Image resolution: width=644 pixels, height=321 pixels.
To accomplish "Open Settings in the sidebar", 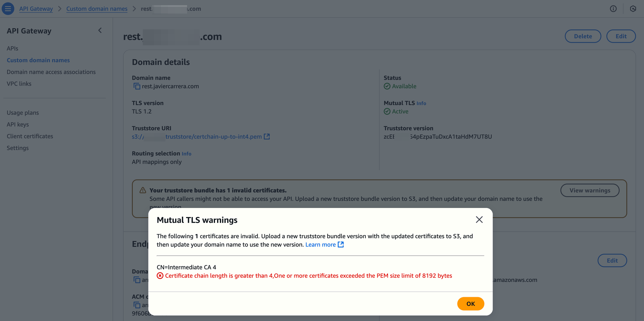I will tap(18, 148).
